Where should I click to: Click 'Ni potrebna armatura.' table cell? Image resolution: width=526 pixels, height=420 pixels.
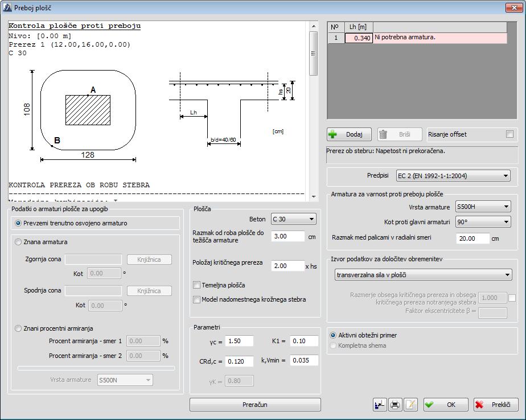pyautogui.click(x=440, y=38)
